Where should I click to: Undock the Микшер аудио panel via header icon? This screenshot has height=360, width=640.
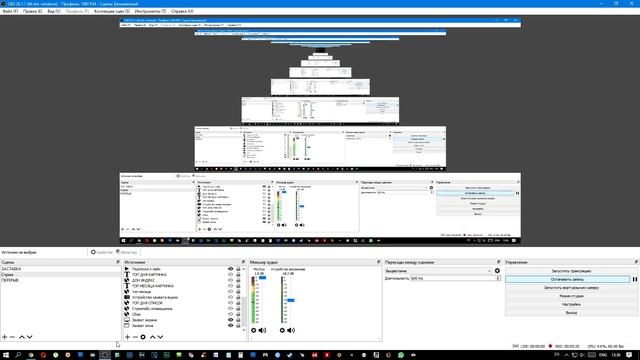click(378, 262)
